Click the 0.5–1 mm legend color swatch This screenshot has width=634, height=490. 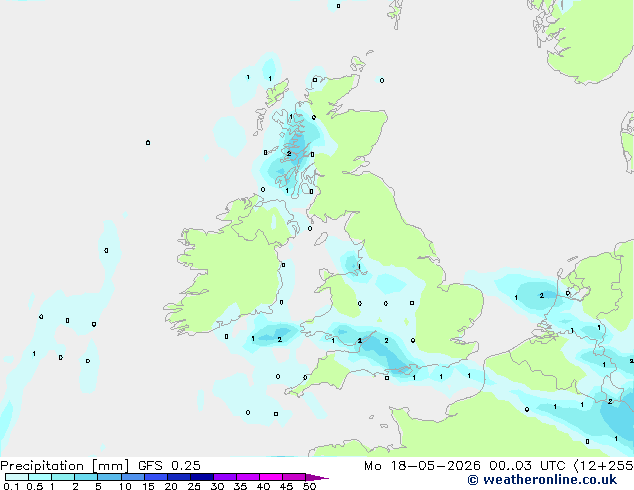(40, 477)
